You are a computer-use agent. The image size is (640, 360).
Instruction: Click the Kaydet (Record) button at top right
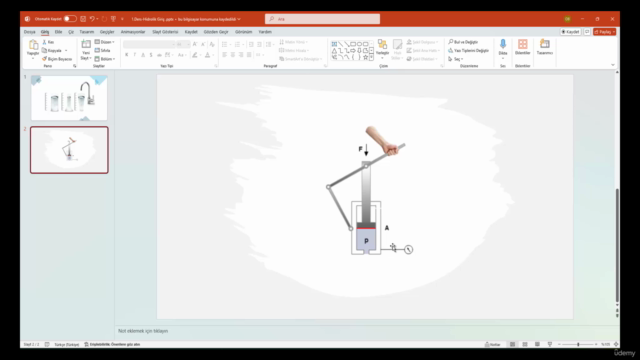pyautogui.click(x=570, y=32)
